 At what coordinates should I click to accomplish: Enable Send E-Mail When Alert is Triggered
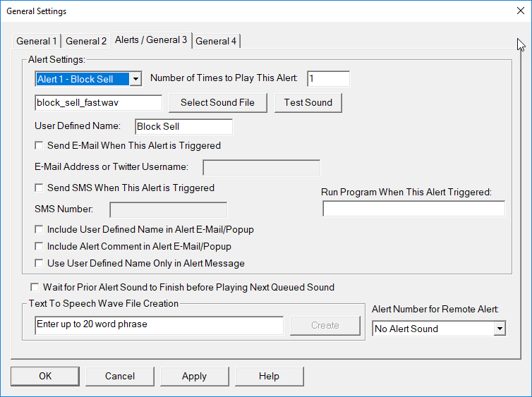click(40, 146)
